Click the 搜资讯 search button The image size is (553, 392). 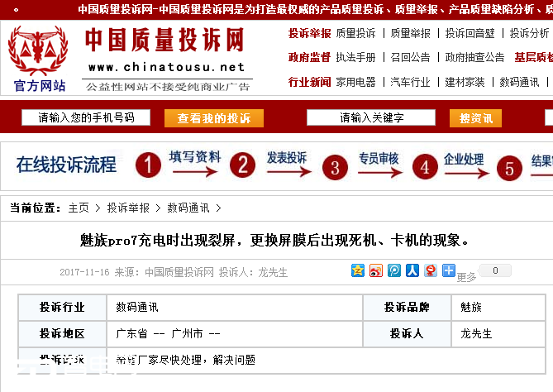click(475, 118)
